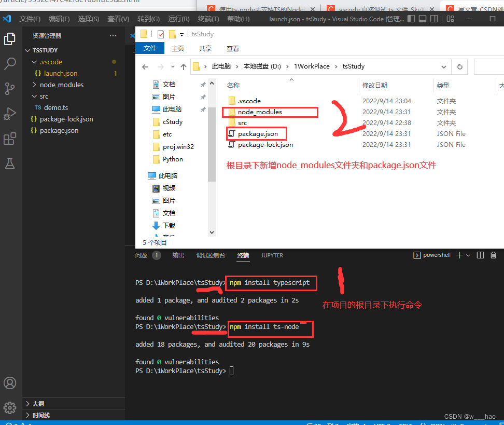504x425 pixels.
Task: Open the 运行(R) menu in VS Code
Action: (179, 19)
